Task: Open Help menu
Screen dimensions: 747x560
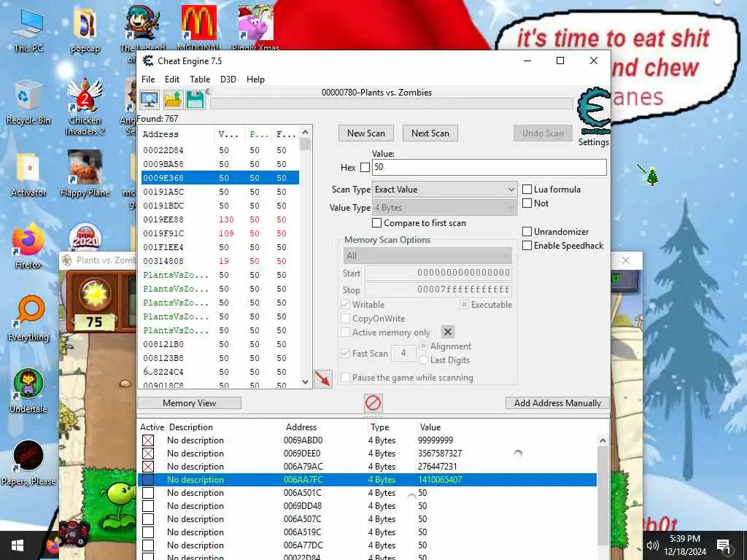Action: pyautogui.click(x=255, y=79)
